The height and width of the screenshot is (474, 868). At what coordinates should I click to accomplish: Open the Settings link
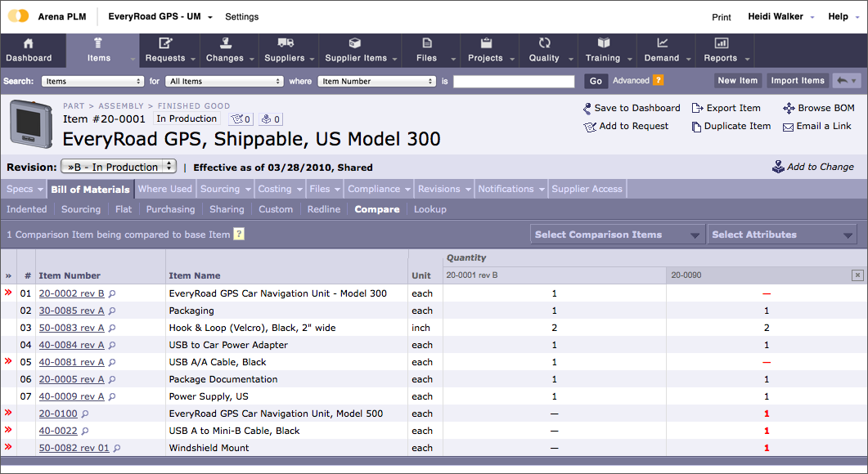242,16
